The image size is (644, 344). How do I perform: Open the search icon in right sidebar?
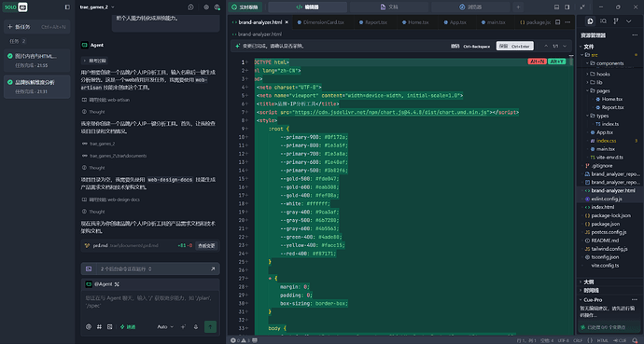(603, 21)
